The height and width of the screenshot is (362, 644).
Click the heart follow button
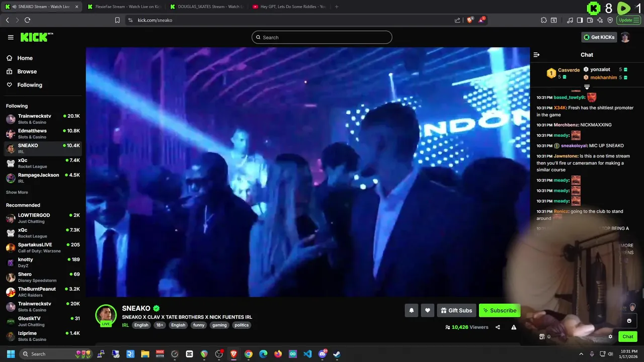coord(428,311)
